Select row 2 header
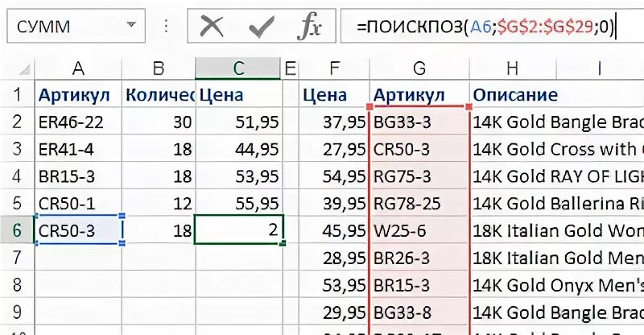644x335 pixels. click(17, 122)
